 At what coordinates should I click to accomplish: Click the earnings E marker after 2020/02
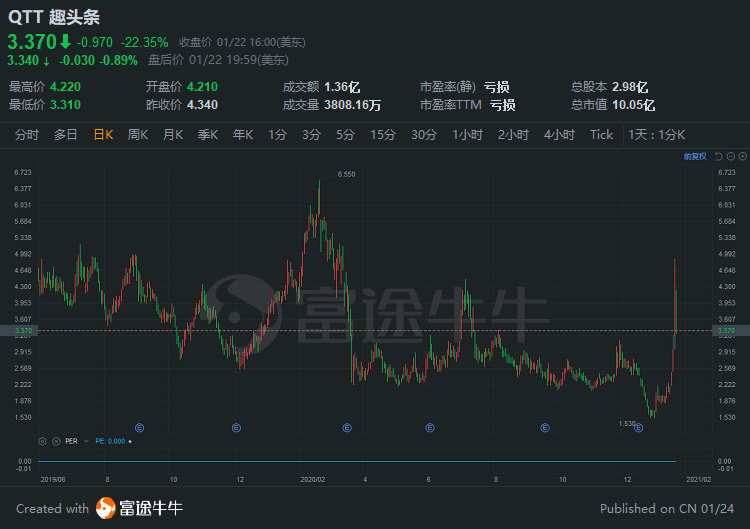pyautogui.click(x=347, y=428)
